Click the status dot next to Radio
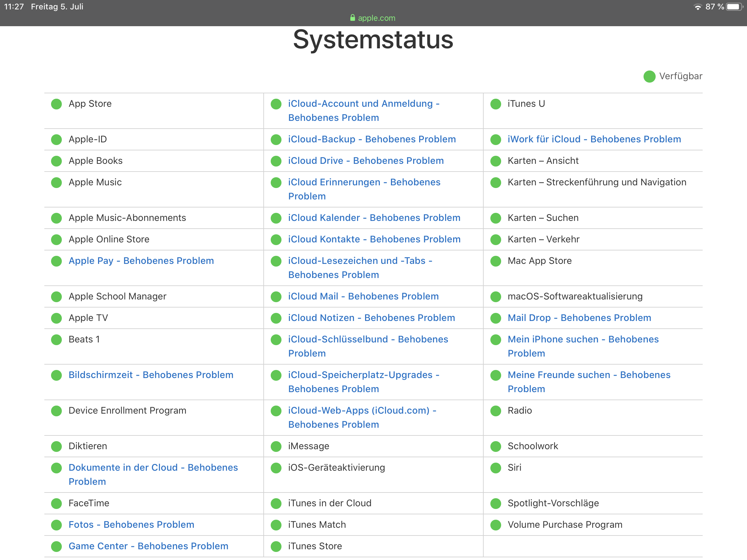This screenshot has width=747, height=560. (x=495, y=411)
